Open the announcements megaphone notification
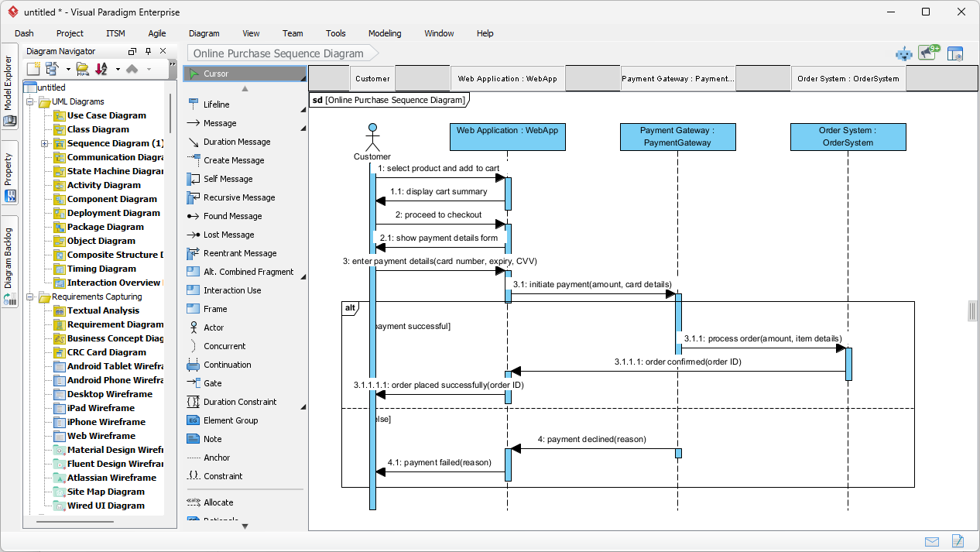Image resolution: width=980 pixels, height=552 pixels. coord(928,53)
